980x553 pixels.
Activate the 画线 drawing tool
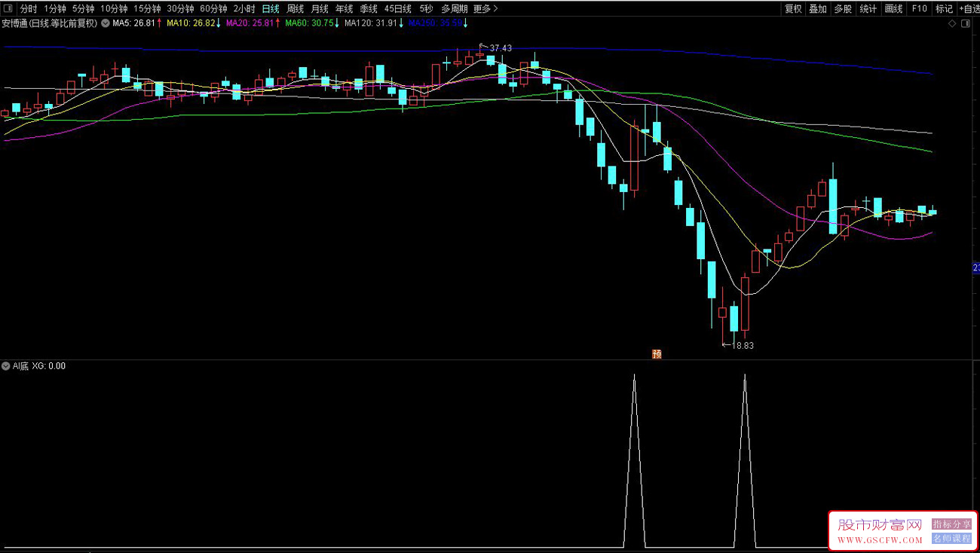[x=893, y=9]
